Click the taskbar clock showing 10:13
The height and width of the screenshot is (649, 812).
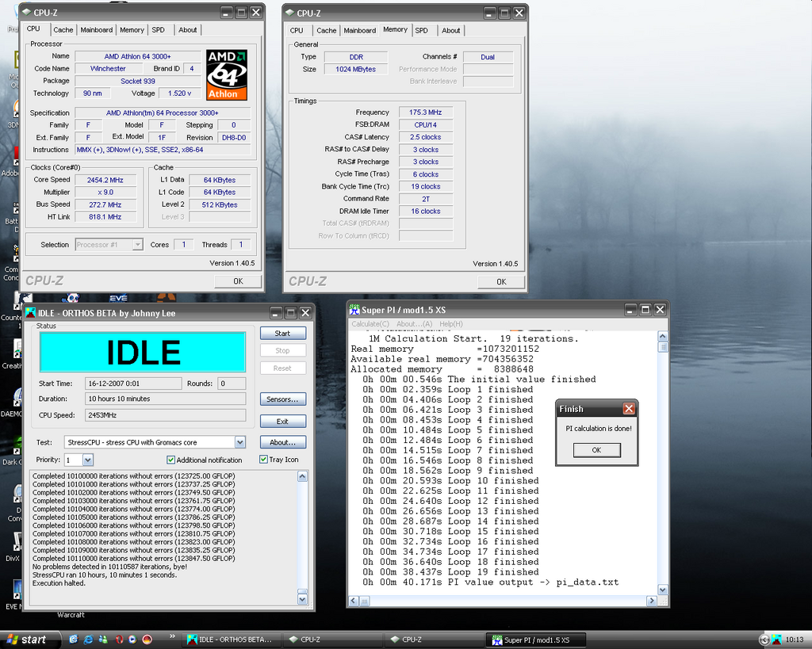[795, 639]
